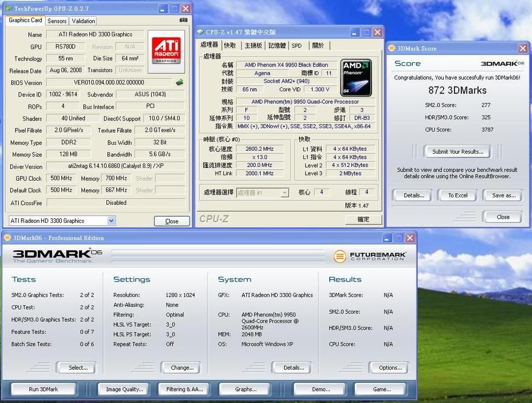Click the Graphs button
Image resolution: width=532 pixels, height=403 pixels.
(246, 389)
